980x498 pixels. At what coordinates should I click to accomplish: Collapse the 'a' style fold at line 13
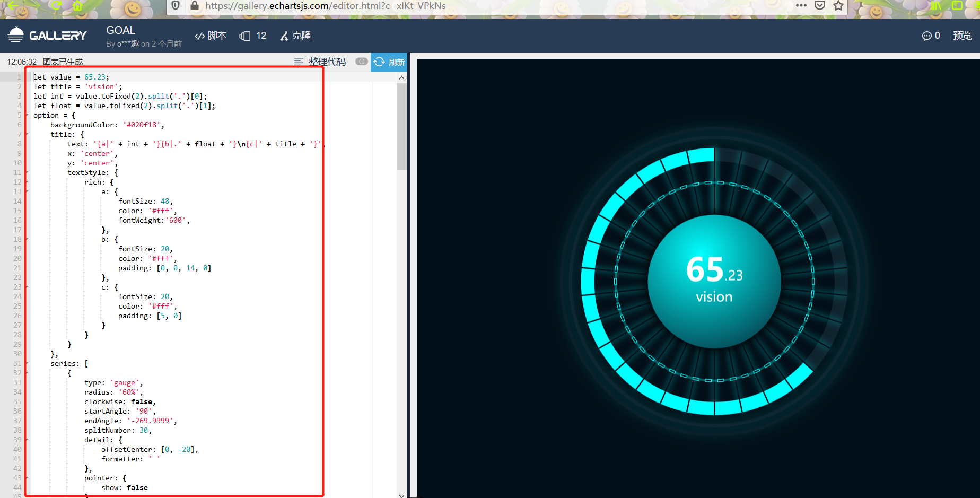pyautogui.click(x=27, y=191)
